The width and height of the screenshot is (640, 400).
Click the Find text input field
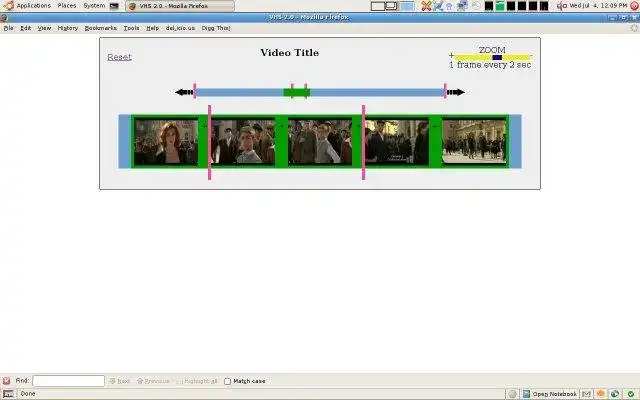(x=68, y=381)
